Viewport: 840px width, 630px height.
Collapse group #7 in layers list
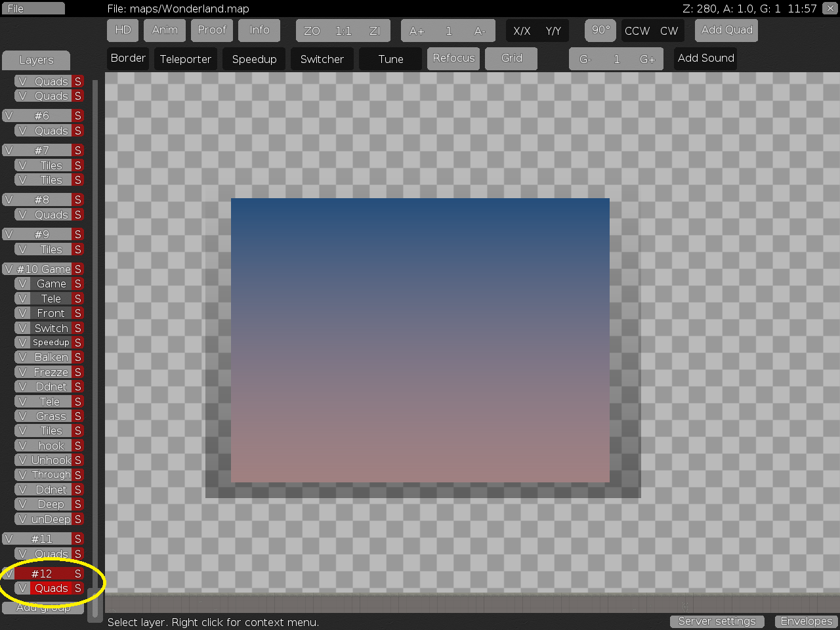pyautogui.click(x=42, y=150)
